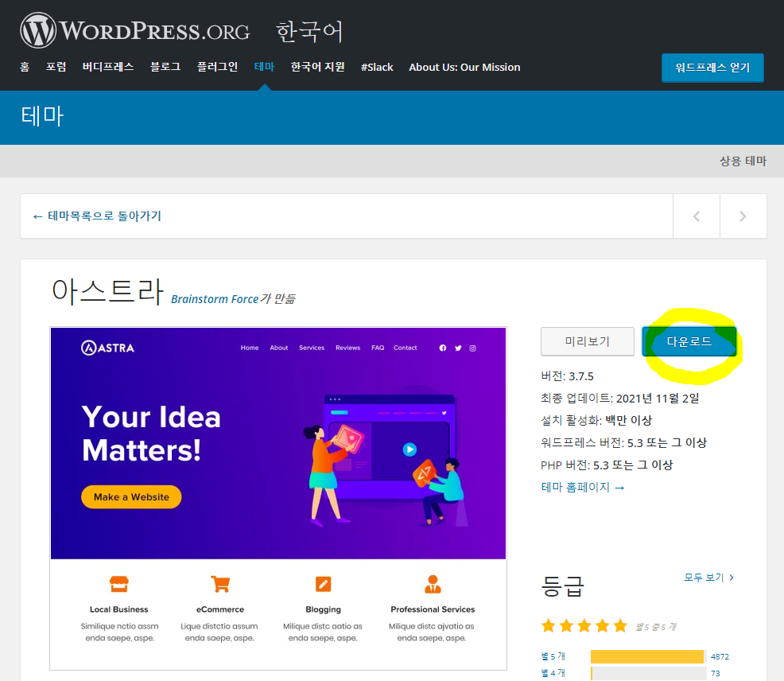784x681 pixels.
Task: Click the 별 4 개 rating link
Action: tap(553, 674)
